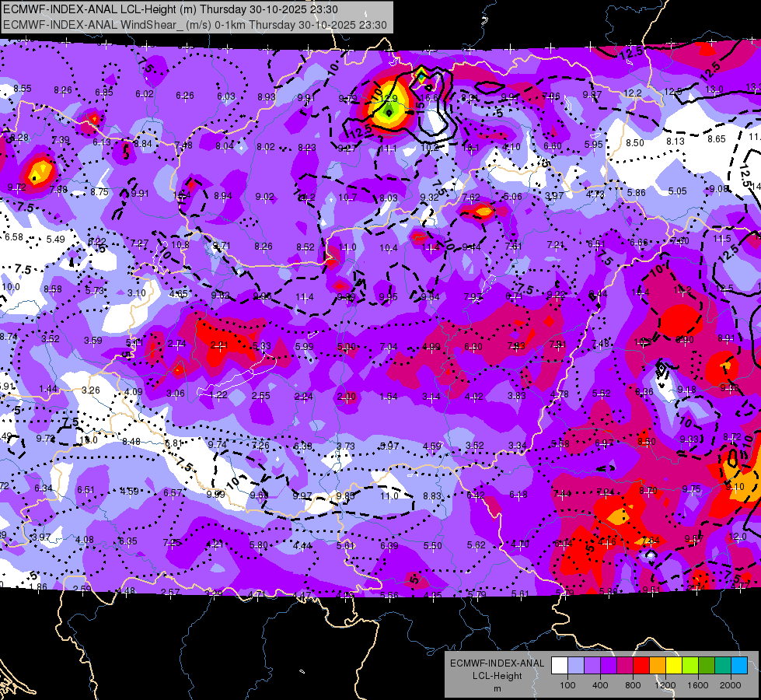Click the 6.51 grid value
Screen dimensions: 761x700
(86, 490)
